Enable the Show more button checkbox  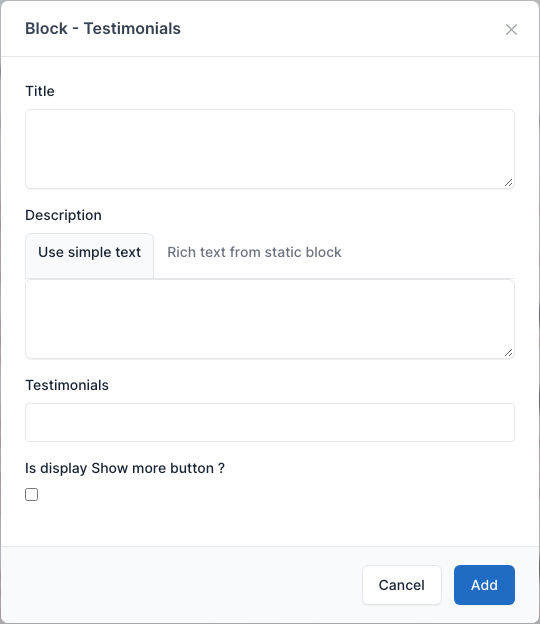pos(31,494)
